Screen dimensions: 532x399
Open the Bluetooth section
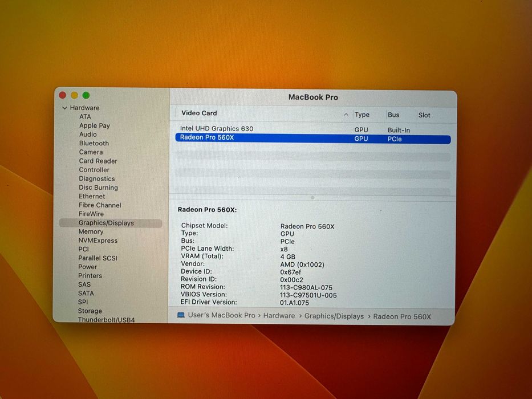(x=94, y=143)
